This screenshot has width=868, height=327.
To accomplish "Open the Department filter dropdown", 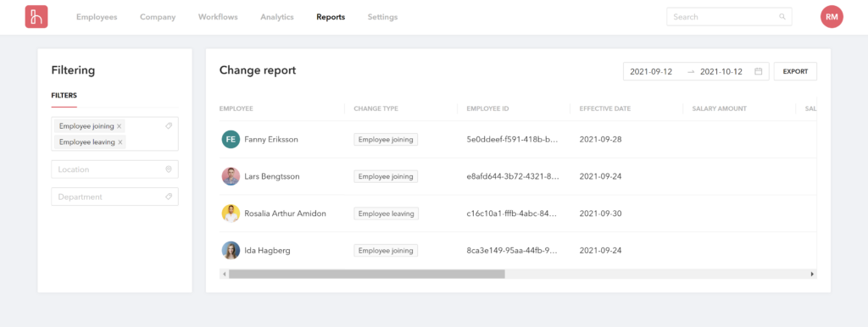I will pos(114,197).
